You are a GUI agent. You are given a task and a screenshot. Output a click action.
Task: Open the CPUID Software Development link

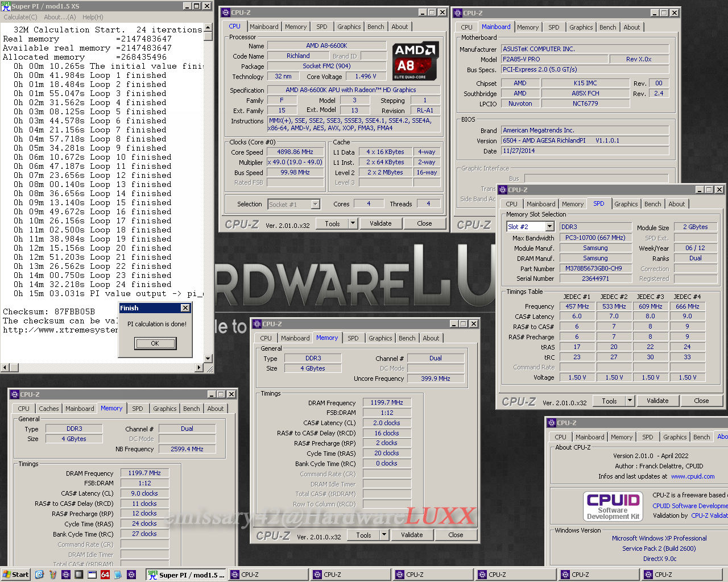click(690, 505)
